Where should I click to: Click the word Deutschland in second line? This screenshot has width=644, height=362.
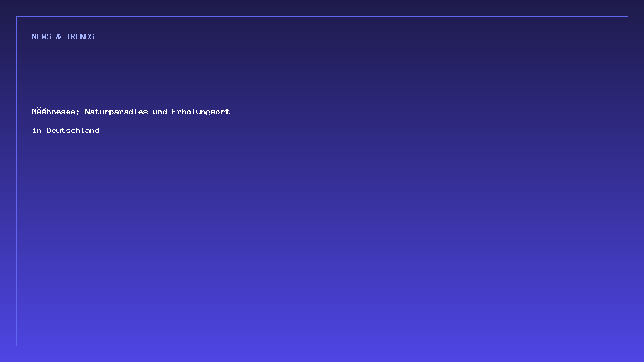73,130
